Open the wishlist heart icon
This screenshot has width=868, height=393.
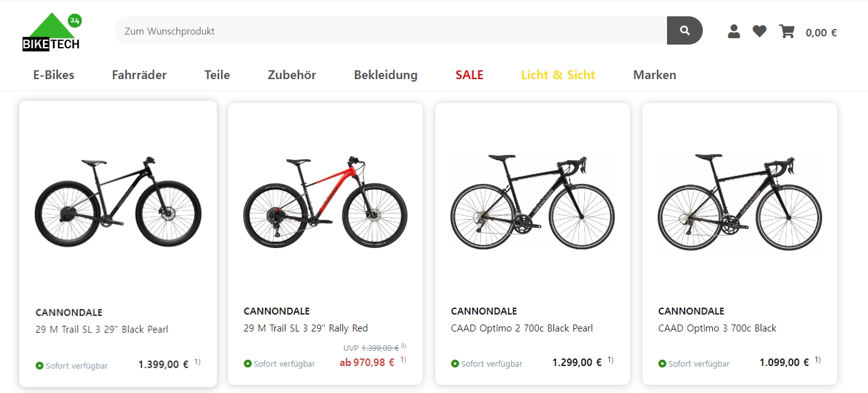759,31
